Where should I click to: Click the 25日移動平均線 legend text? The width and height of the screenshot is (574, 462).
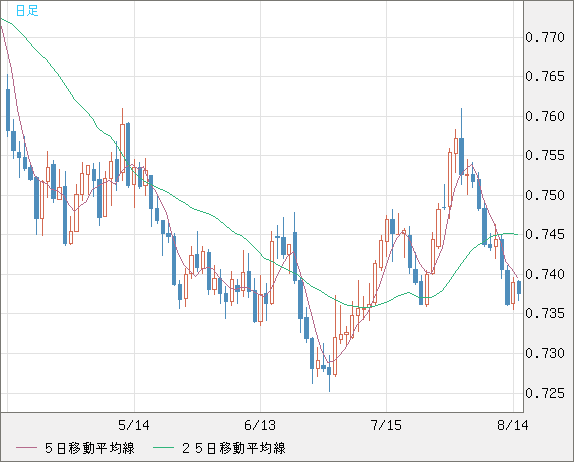(x=234, y=448)
